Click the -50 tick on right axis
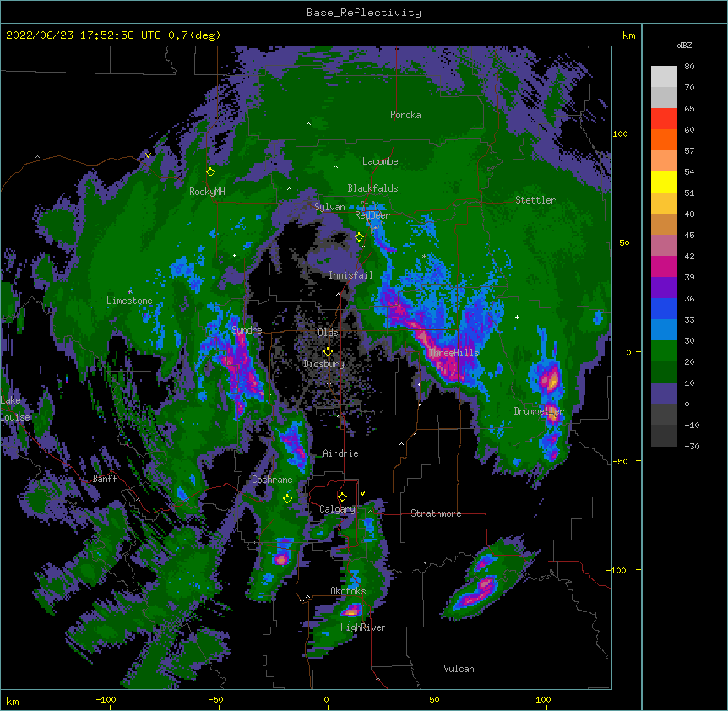This screenshot has width=728, height=711. 620,461
